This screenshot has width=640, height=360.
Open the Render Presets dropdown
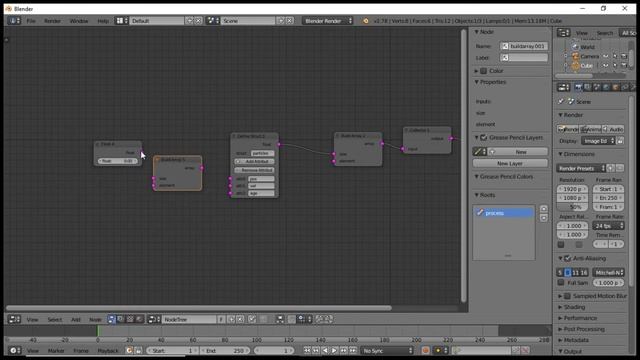coord(581,168)
